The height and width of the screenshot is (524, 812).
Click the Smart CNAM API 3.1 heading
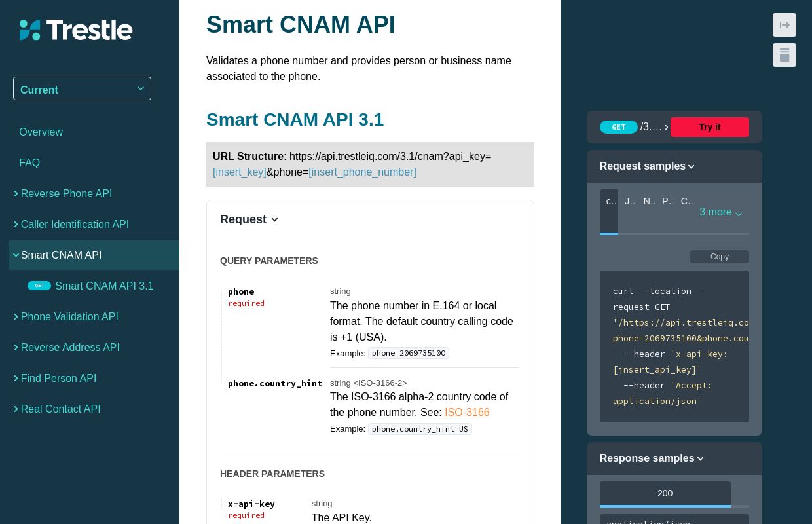click(295, 119)
